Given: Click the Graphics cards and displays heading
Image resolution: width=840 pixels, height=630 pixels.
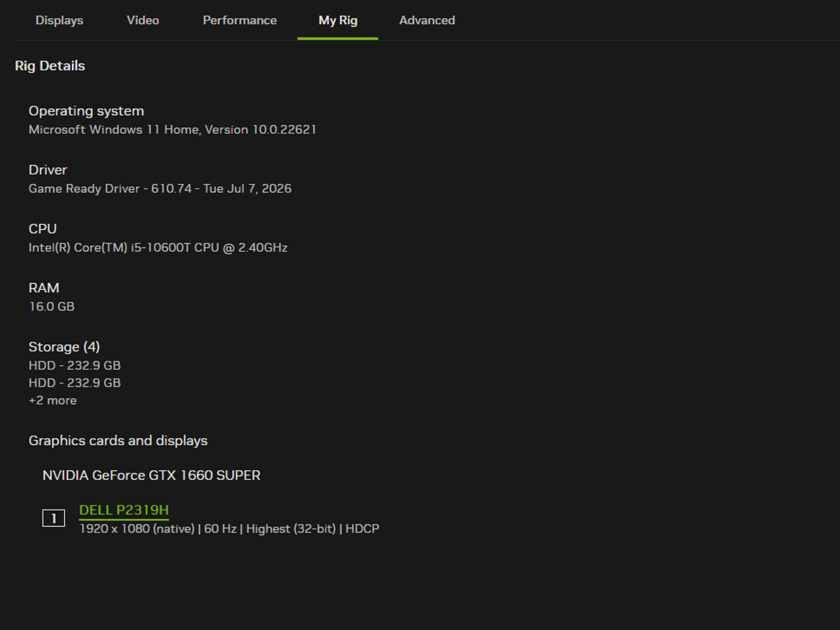Looking at the screenshot, I should [118, 441].
